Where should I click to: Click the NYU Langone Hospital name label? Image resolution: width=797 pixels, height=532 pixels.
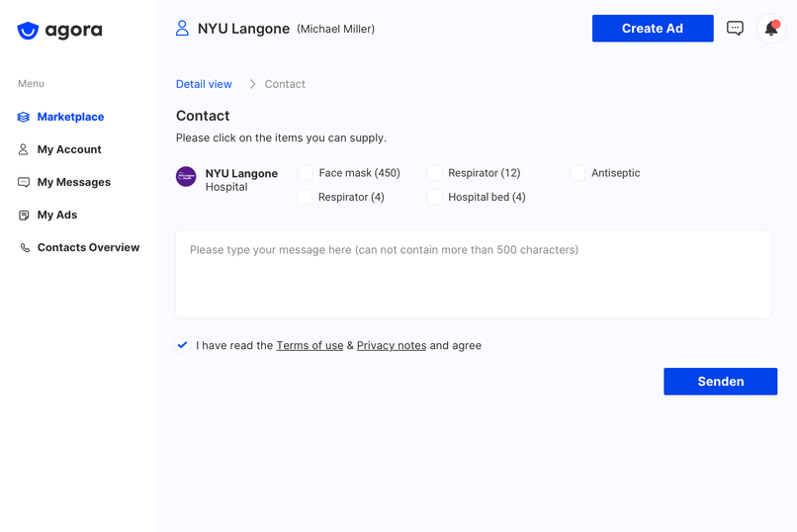[241, 180]
